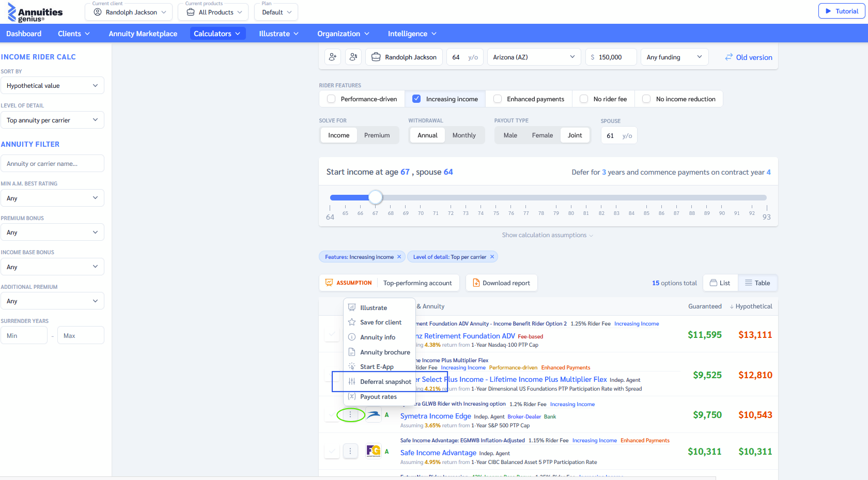Sort by the Hypothetical column header

pyautogui.click(x=751, y=306)
